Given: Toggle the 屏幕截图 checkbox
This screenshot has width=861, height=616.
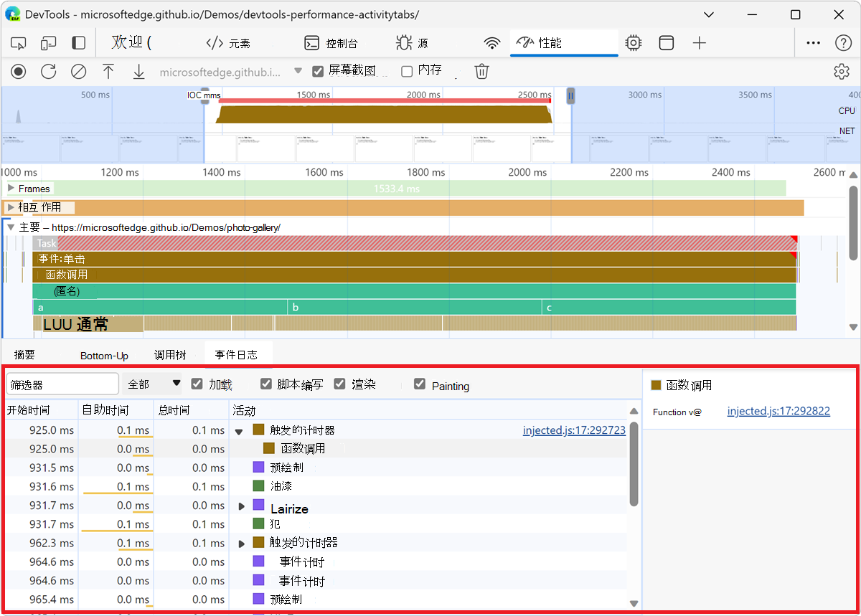Looking at the screenshot, I should [318, 72].
